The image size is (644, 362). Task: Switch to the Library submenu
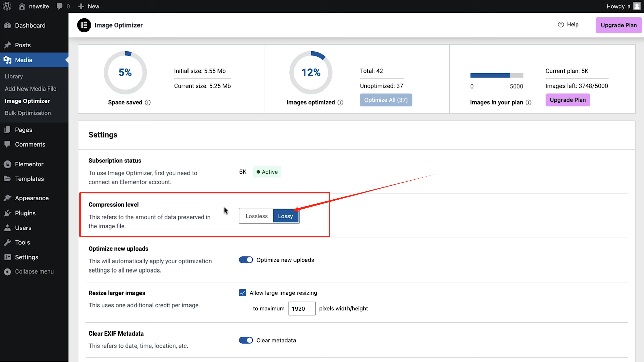click(14, 76)
